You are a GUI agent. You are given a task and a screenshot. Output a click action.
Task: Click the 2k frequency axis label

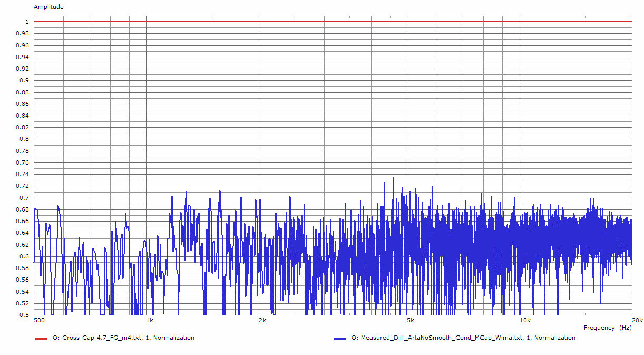point(262,320)
